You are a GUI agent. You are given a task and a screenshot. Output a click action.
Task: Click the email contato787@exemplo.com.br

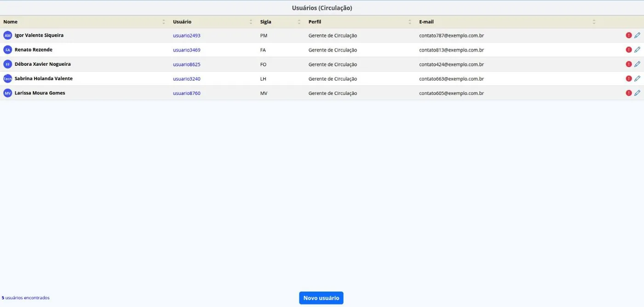(451, 35)
